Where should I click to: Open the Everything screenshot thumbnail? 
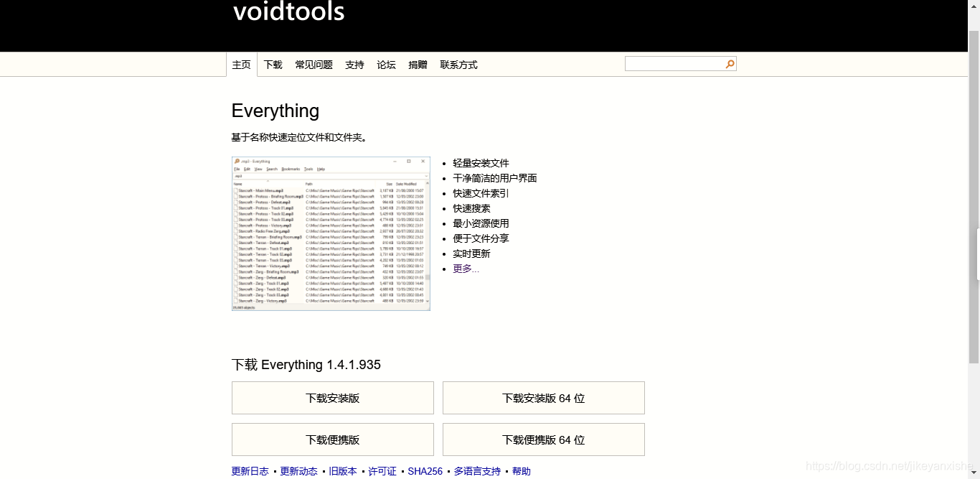point(331,233)
